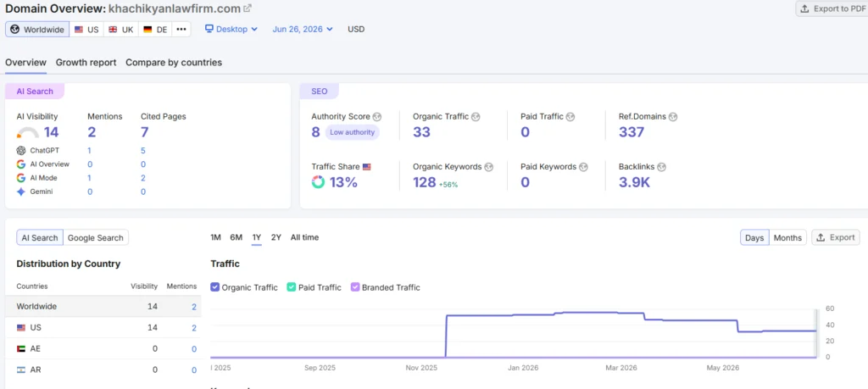Click the Gemini sparkle icon
This screenshot has width=868, height=389.
point(21,192)
